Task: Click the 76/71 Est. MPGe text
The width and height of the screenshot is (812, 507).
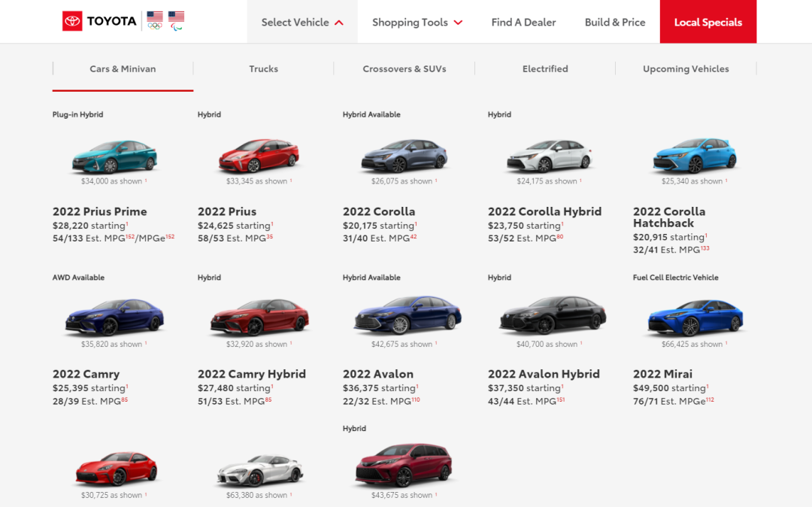Action: point(673,401)
